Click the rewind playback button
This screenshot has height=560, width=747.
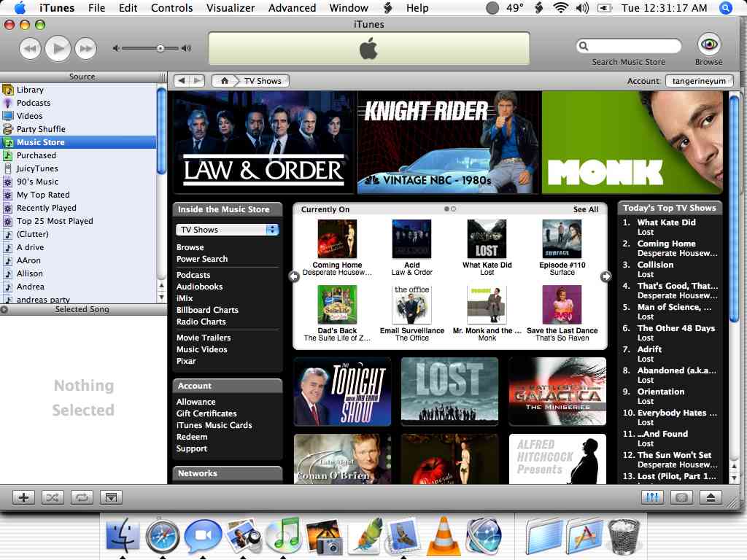click(30, 49)
